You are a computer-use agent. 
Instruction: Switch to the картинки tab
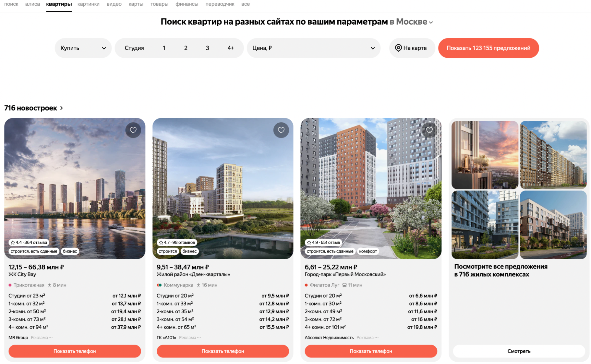88,4
